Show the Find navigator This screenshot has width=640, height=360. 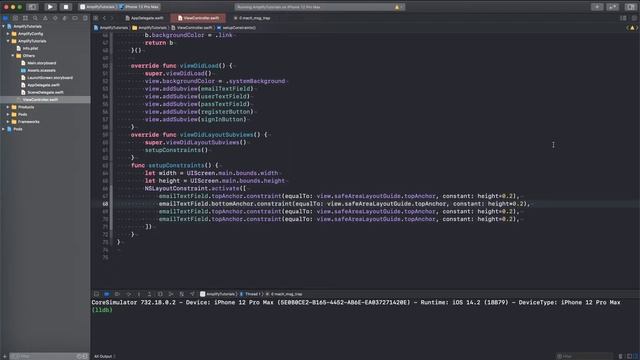pyautogui.click(x=35, y=18)
